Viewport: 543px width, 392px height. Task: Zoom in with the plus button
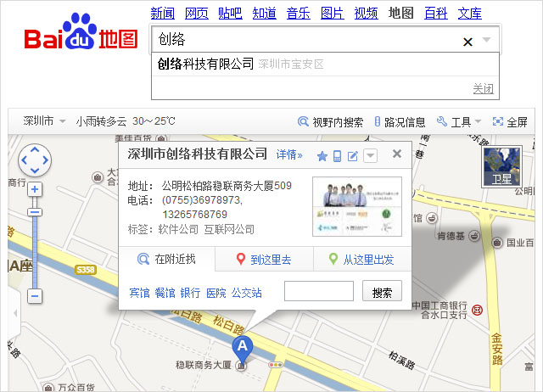tap(35, 189)
